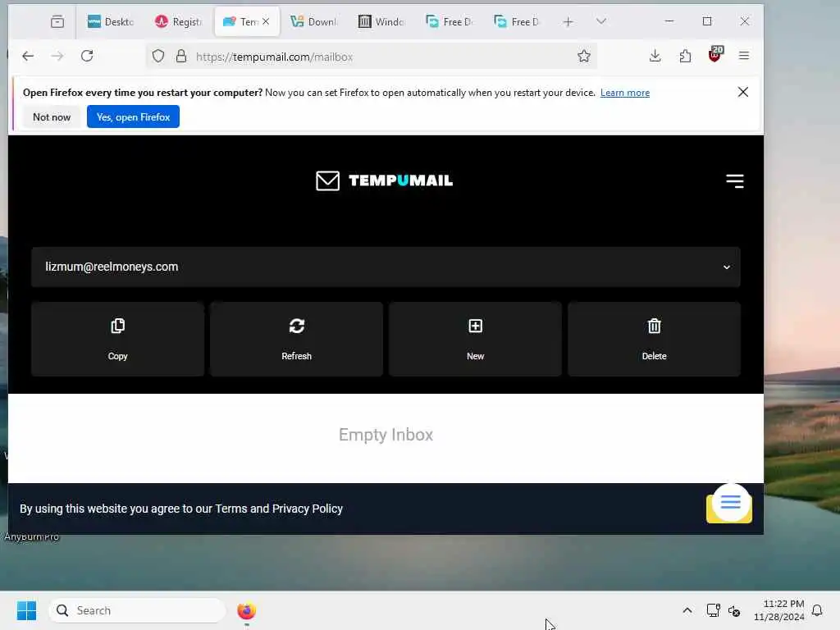Open uBlock Origin extension icon
The height and width of the screenshot is (630, 840).
[x=715, y=55]
